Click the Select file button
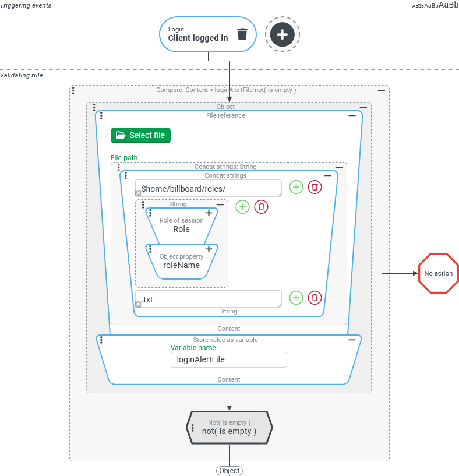This screenshot has width=459, height=476. tap(140, 135)
